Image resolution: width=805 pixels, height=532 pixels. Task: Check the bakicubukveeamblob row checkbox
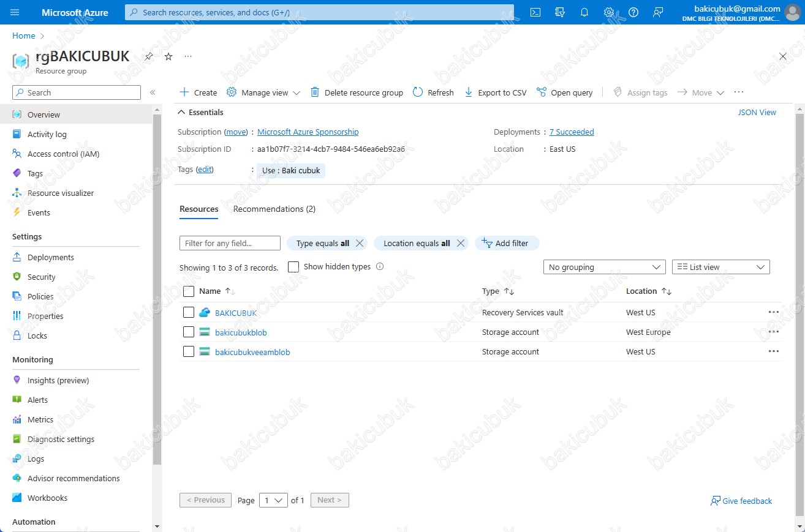click(x=189, y=351)
